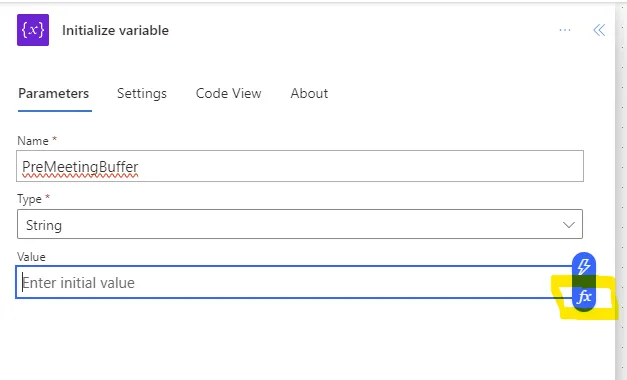Screen dimensions: 627x380
Task: Open the ellipsis more options menu
Action: coord(565,30)
